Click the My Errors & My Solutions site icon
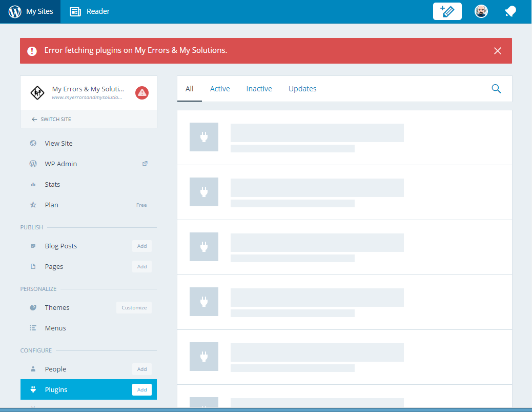 coord(37,93)
